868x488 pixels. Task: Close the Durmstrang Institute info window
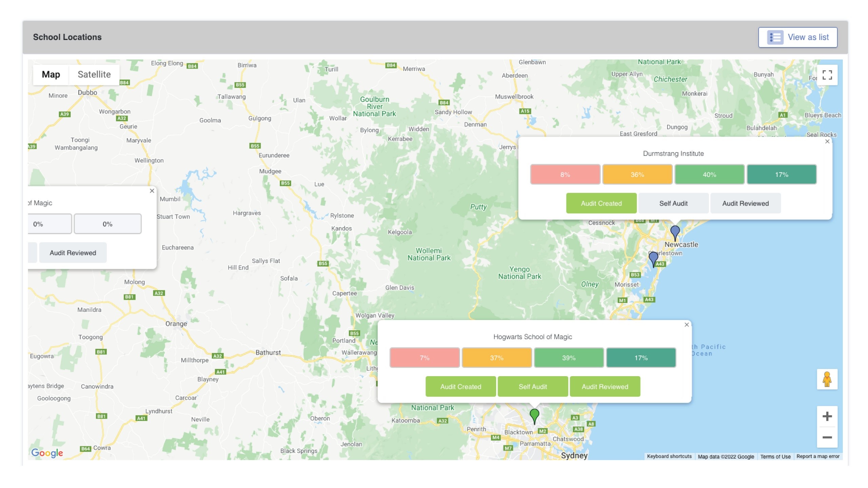[827, 142]
